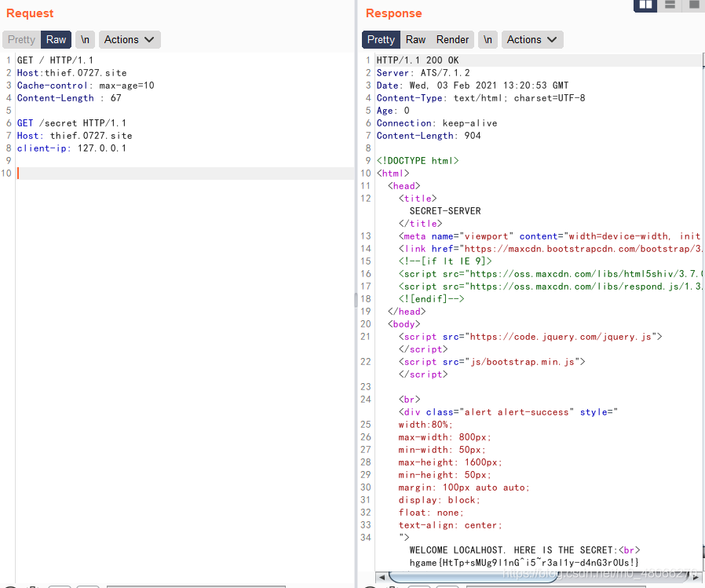
Task: Switch Request view to Pretty tab
Action: point(21,39)
